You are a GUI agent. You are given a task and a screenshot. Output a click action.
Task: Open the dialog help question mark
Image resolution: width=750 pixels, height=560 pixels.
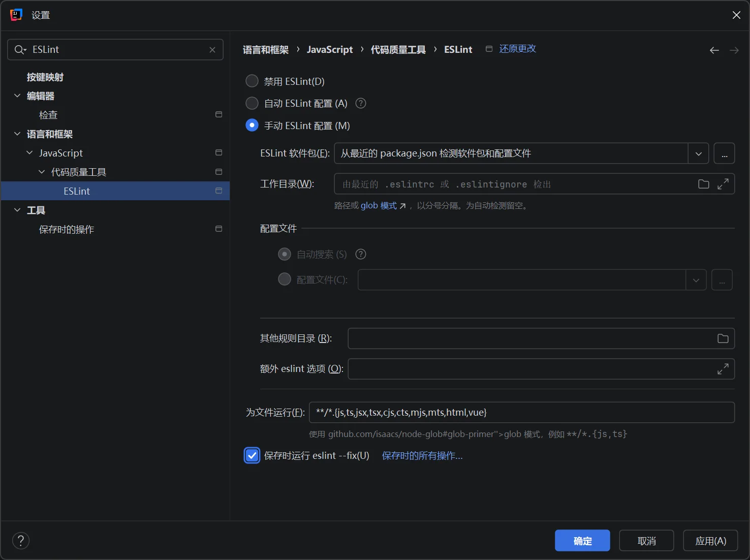21,541
